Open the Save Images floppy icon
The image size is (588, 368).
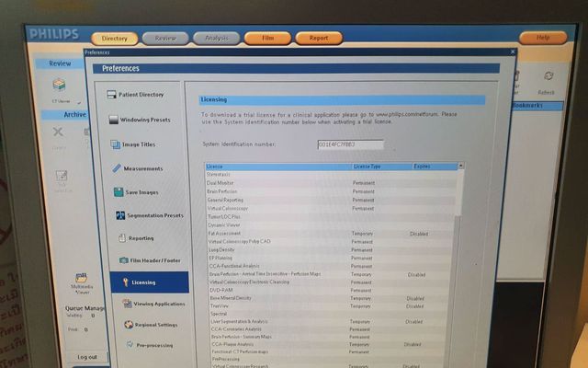119,192
